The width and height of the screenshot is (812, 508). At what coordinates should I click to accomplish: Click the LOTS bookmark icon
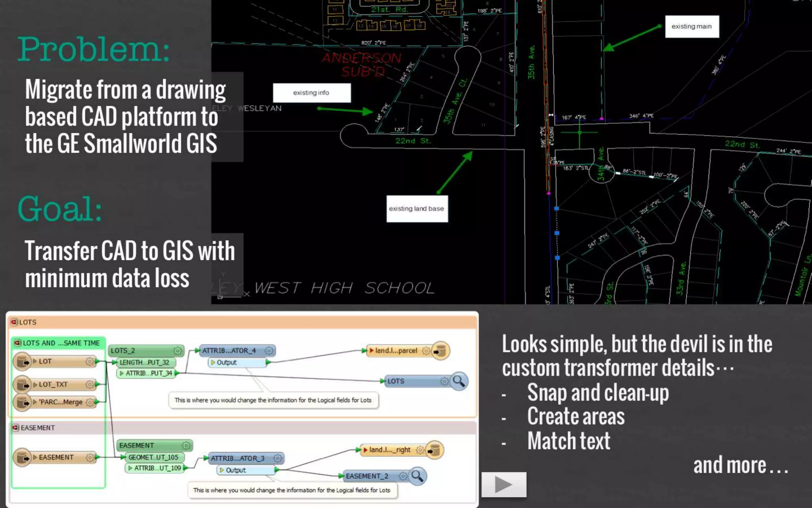tap(14, 322)
